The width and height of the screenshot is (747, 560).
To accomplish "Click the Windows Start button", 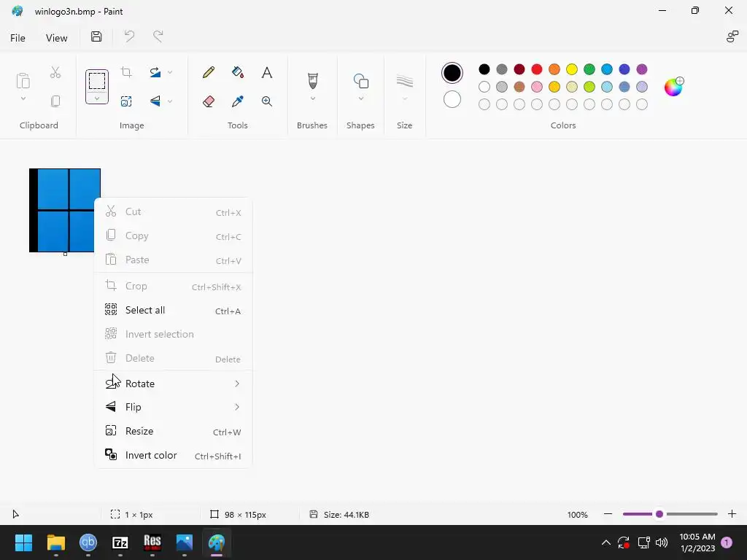I will pyautogui.click(x=23, y=542).
